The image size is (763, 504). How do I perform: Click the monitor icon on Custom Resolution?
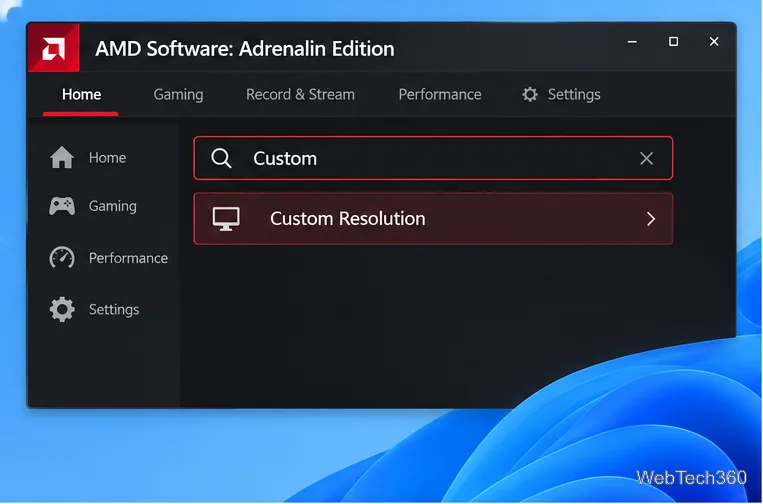(226, 219)
